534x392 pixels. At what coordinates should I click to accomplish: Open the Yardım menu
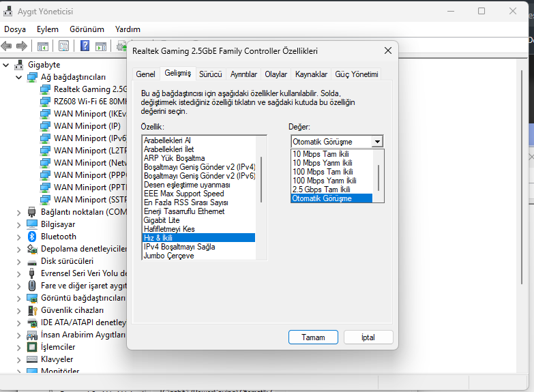(128, 29)
